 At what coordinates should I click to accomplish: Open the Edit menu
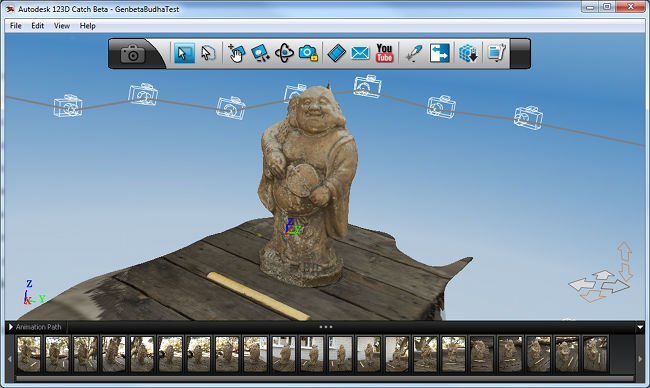pos(38,26)
